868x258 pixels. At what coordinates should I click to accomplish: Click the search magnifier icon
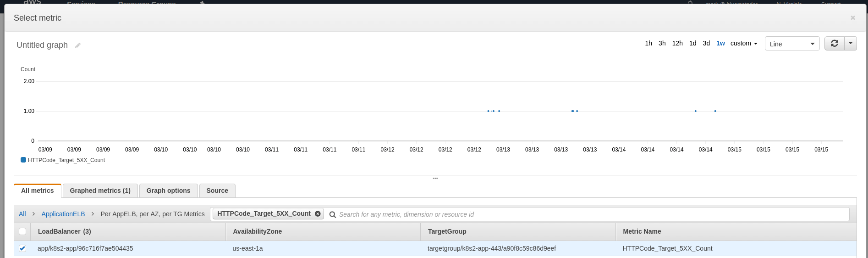point(333,214)
